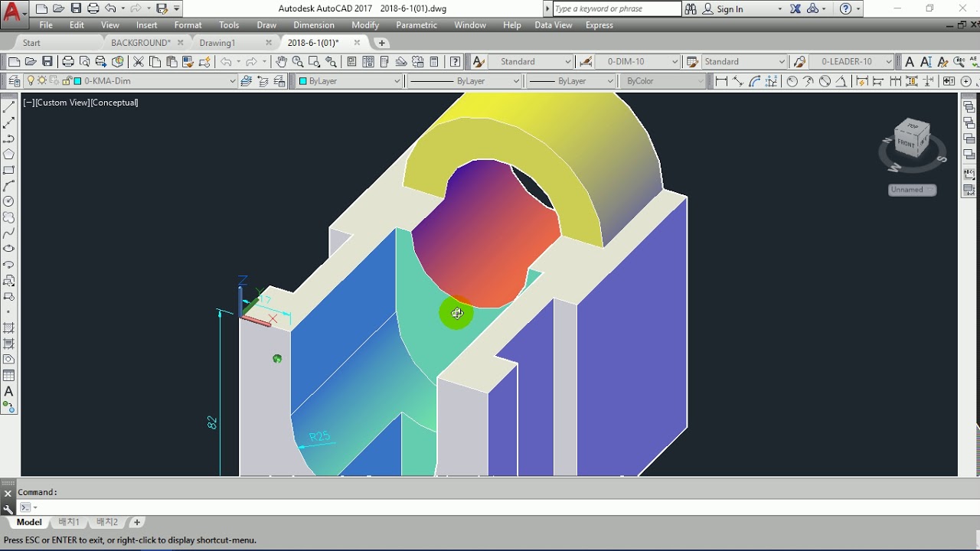Pick the Rectangle draw tool

[x=8, y=170]
